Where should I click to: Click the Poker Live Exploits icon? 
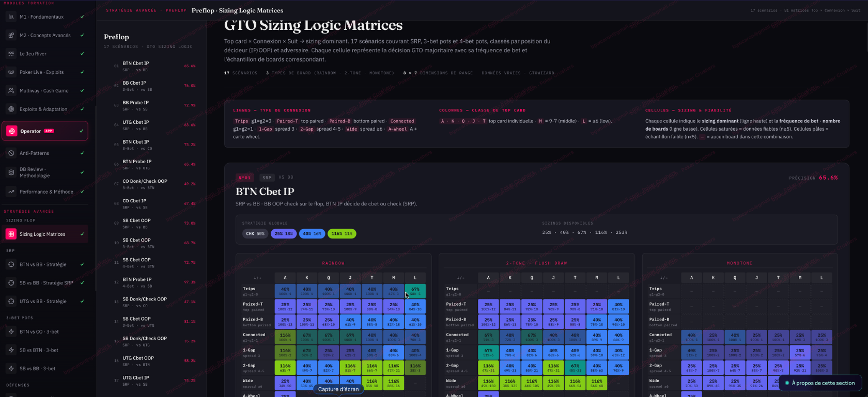coord(11,72)
